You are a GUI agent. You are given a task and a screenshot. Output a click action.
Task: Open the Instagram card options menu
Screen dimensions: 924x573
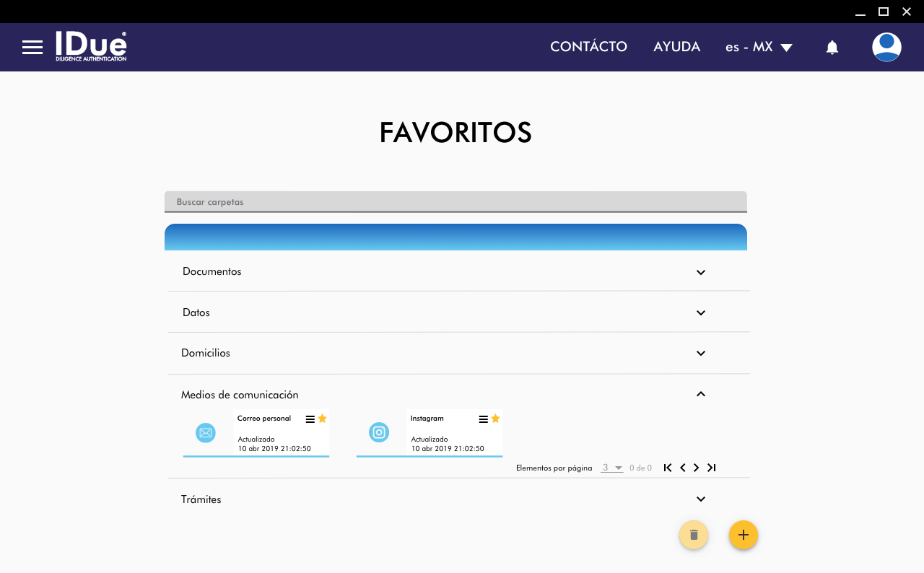(x=484, y=419)
